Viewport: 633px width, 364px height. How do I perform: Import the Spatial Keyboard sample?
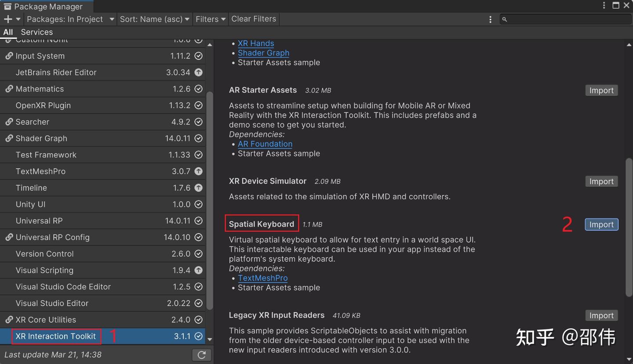click(601, 224)
